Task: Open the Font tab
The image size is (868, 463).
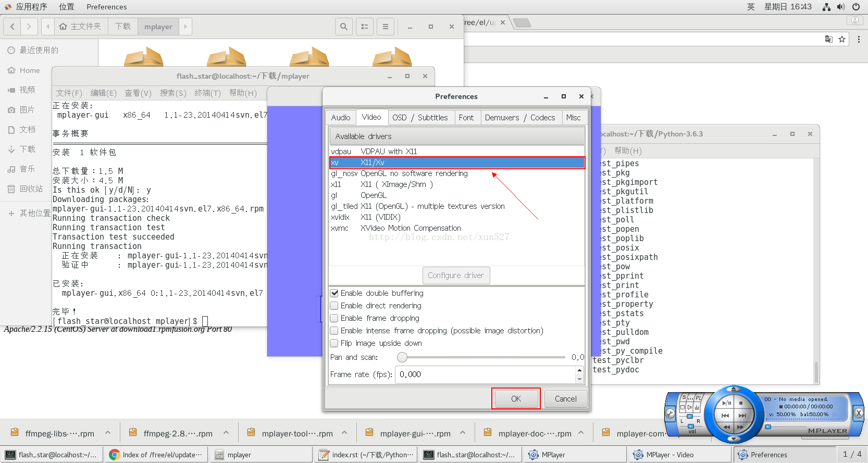Action: pyautogui.click(x=466, y=118)
